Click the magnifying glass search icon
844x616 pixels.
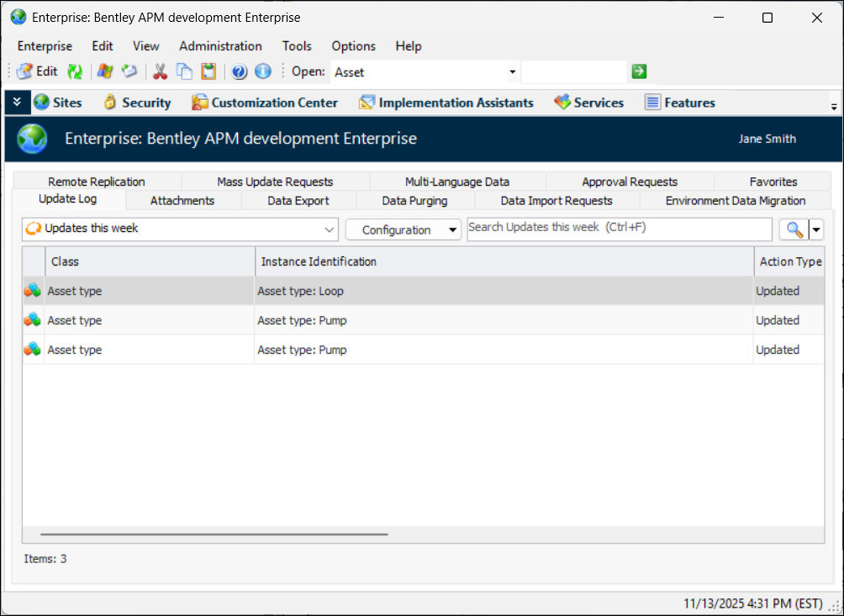click(x=794, y=229)
